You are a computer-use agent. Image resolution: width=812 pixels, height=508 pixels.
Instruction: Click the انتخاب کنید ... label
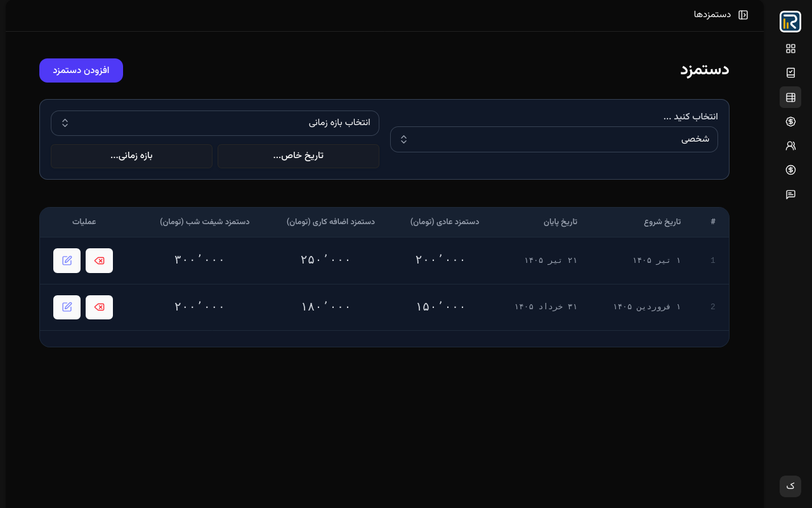[690, 117]
